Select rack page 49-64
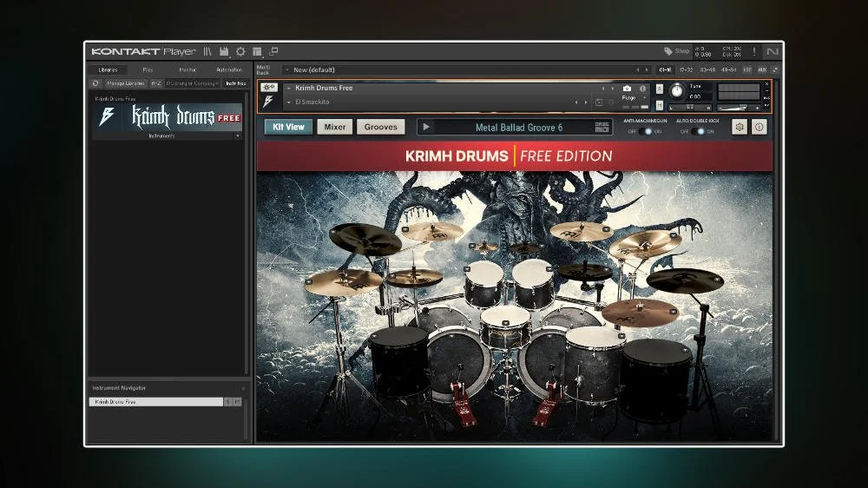The image size is (868, 488). (728, 69)
